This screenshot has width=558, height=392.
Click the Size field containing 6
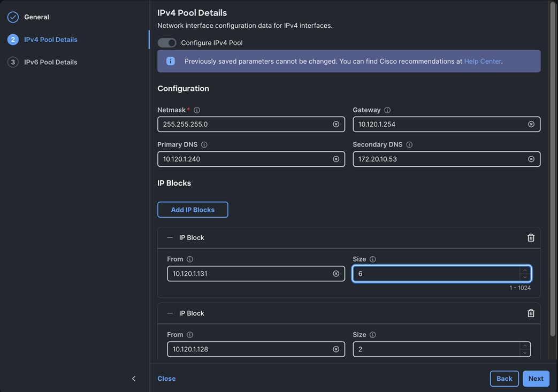pyautogui.click(x=442, y=274)
